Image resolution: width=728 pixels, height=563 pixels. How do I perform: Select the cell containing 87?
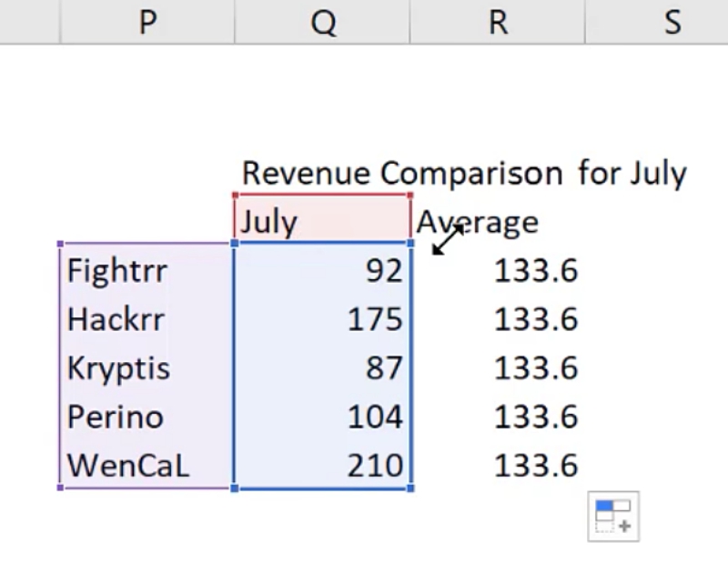pos(322,368)
